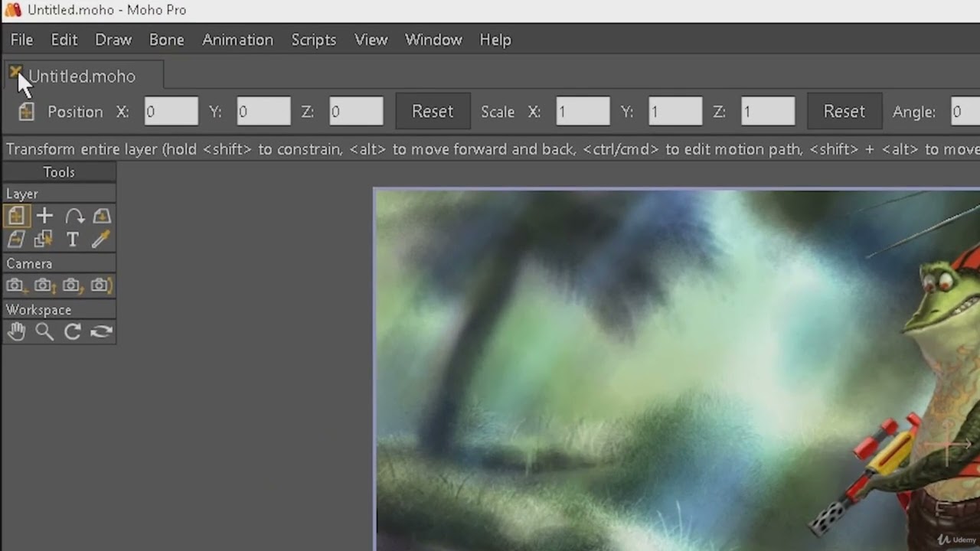Image resolution: width=980 pixels, height=551 pixels.
Task: Reset the layer Scale values
Action: click(844, 112)
